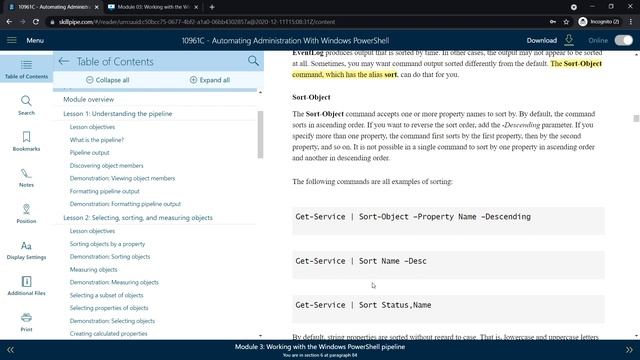Click the Menu label in header

click(x=35, y=40)
